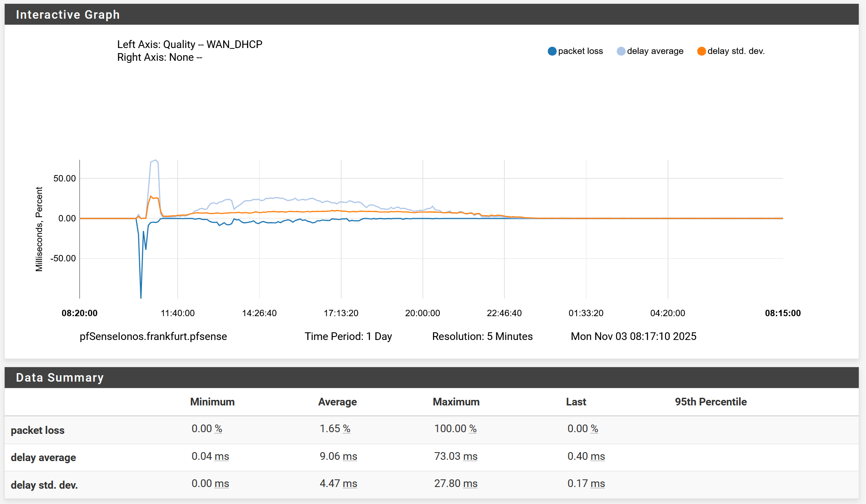Click the packet loss row label
Viewport: 866px width, 504px height.
38,430
